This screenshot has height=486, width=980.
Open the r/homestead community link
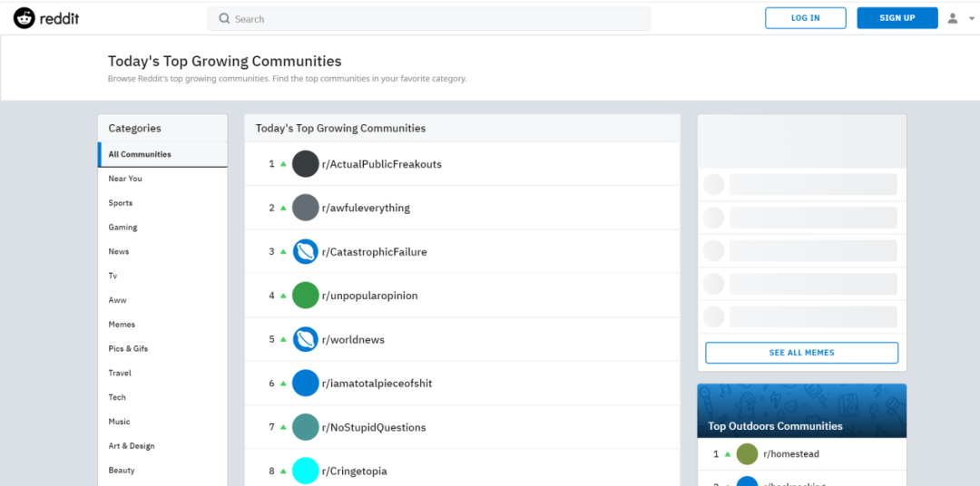pyautogui.click(x=790, y=454)
